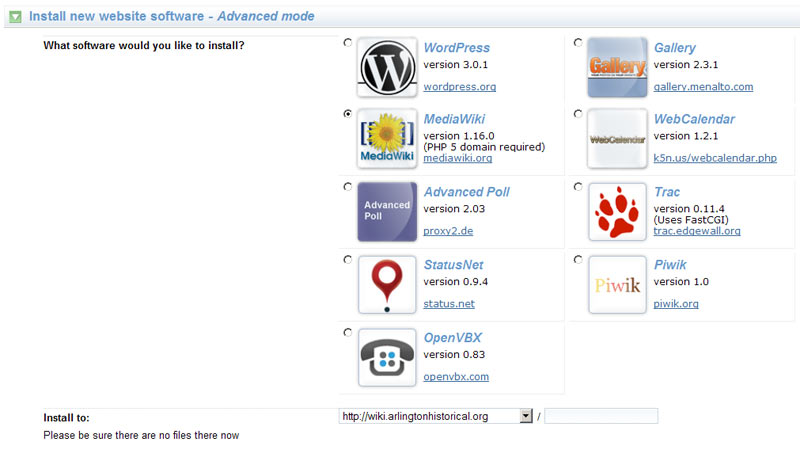This screenshot has height=461, width=800.
Task: Open the openvbx.com link
Action: coord(456,377)
